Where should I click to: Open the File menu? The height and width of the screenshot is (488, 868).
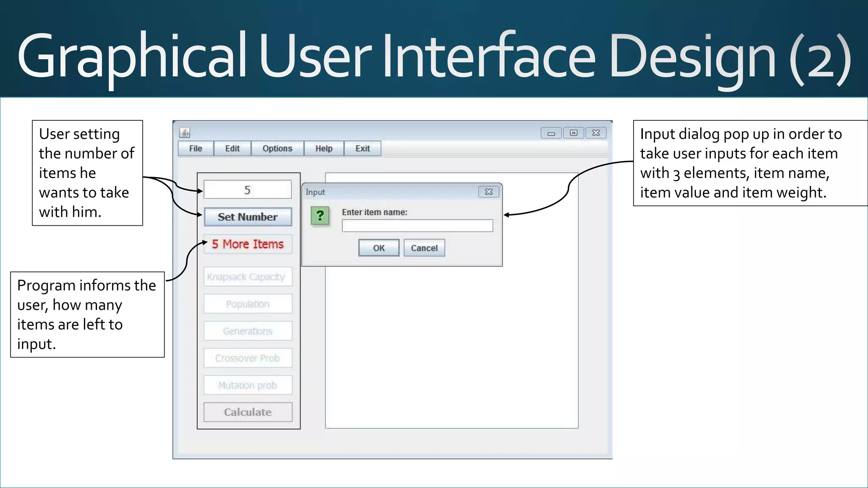pyautogui.click(x=195, y=149)
